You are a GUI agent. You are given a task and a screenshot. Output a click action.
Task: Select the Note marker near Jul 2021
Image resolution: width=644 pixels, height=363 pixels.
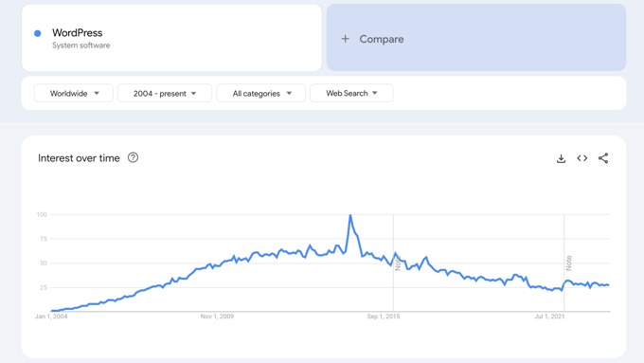(x=568, y=263)
